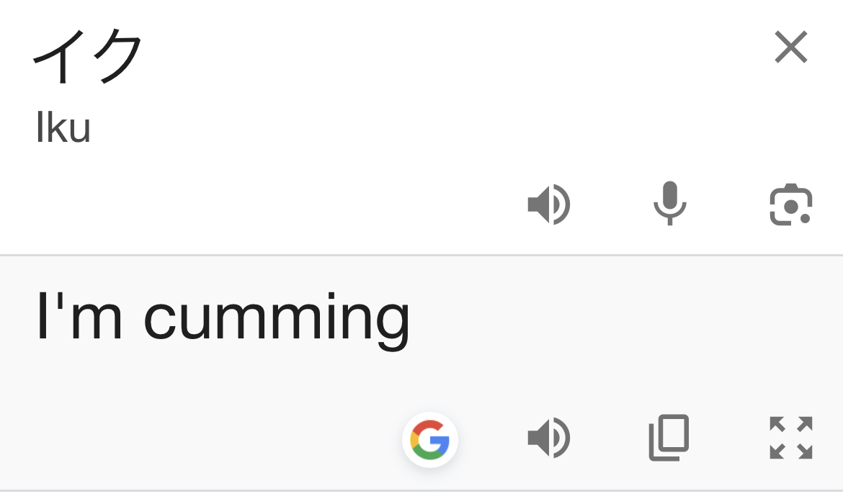Click the Japanese katakana source text

(88, 56)
